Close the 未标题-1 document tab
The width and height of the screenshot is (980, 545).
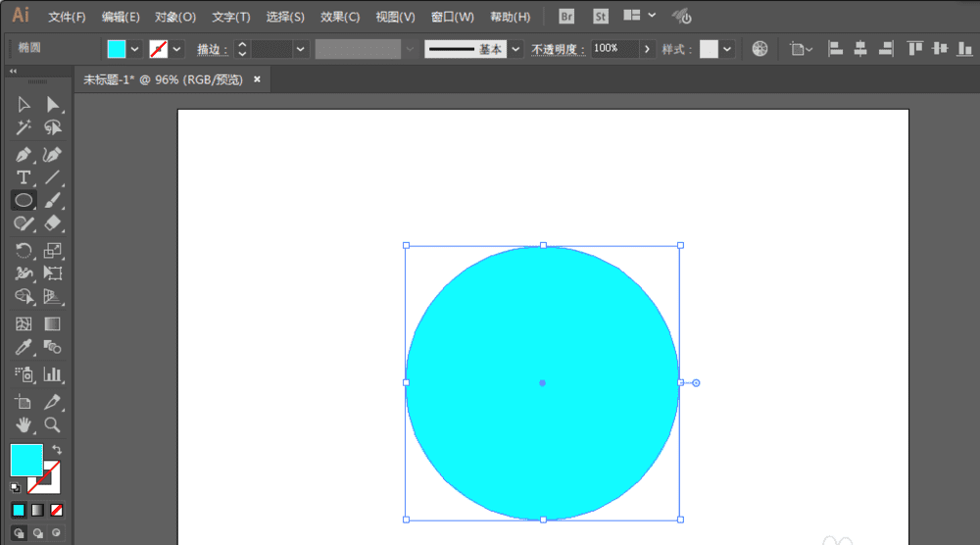(x=257, y=79)
